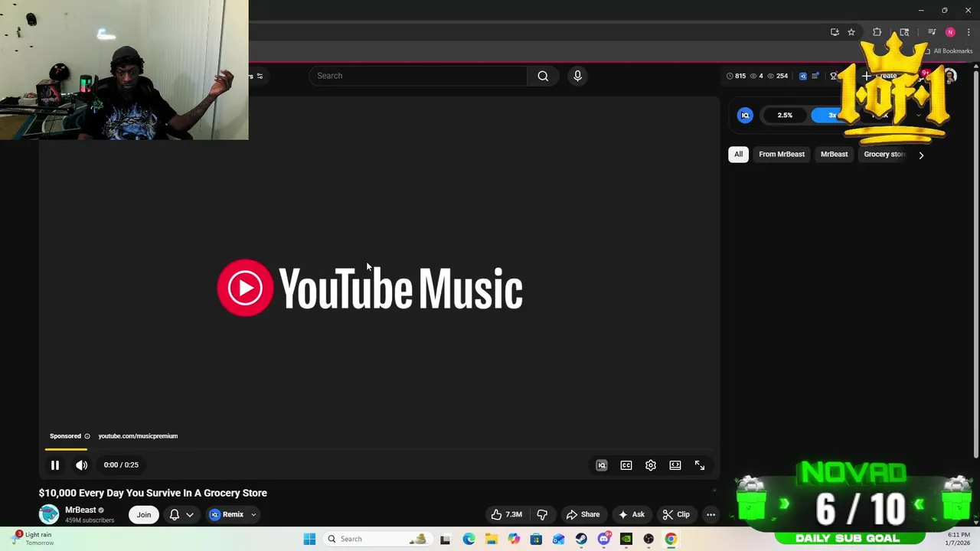Image resolution: width=980 pixels, height=551 pixels.
Task: Open the MrBeast channel name link
Action: click(x=80, y=510)
